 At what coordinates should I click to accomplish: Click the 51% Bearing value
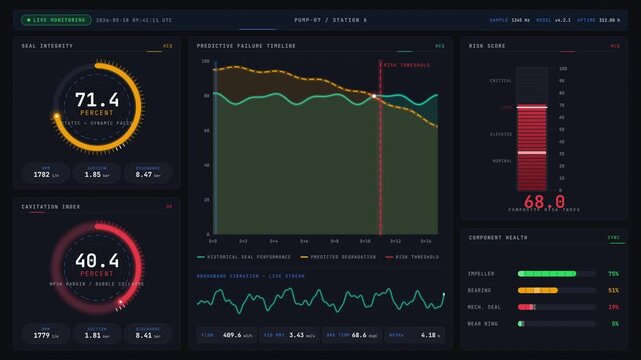tap(613, 291)
